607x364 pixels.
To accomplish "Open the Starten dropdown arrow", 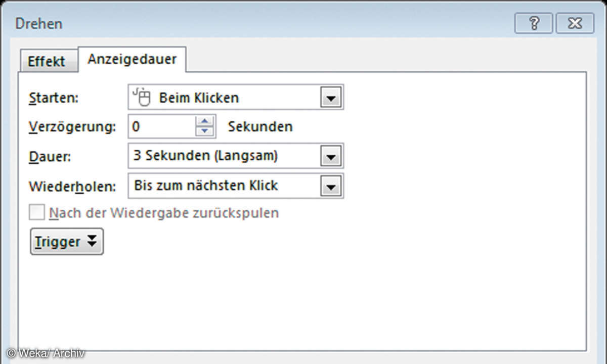I will (x=331, y=98).
